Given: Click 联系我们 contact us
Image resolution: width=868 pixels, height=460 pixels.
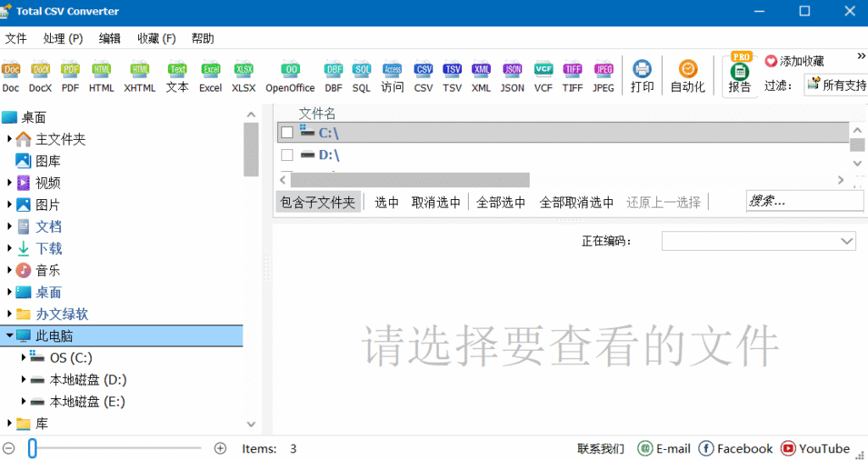Looking at the screenshot, I should (601, 448).
